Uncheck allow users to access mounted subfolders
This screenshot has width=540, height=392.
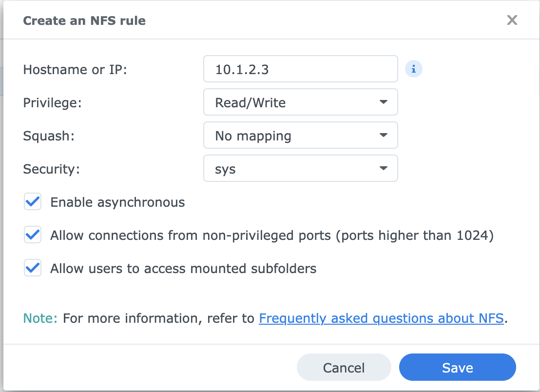(32, 268)
